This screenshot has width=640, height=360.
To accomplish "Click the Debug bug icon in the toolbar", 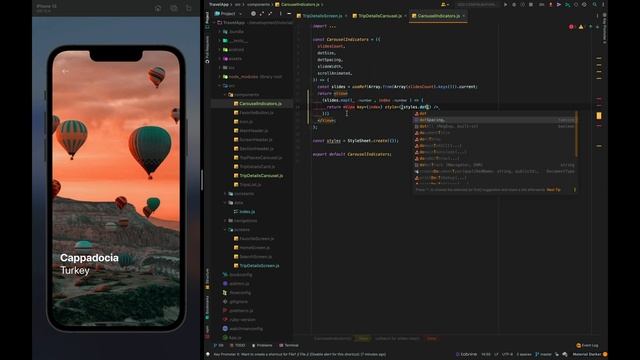I will (514, 4).
